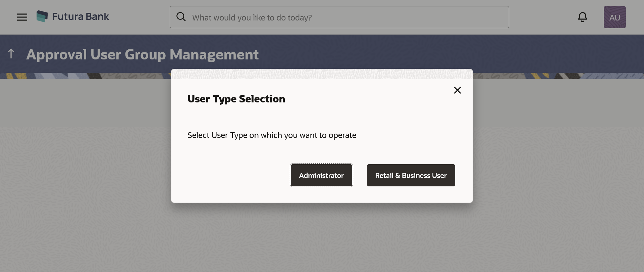Click the empty top bar between search and bell
Screen dimensions: 644x272
click(543, 17)
